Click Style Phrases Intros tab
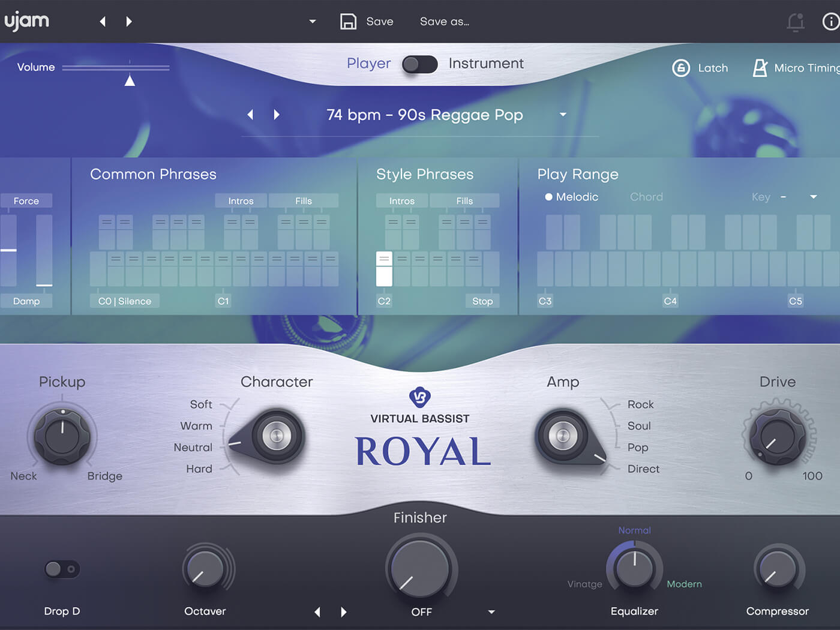 [x=402, y=201]
